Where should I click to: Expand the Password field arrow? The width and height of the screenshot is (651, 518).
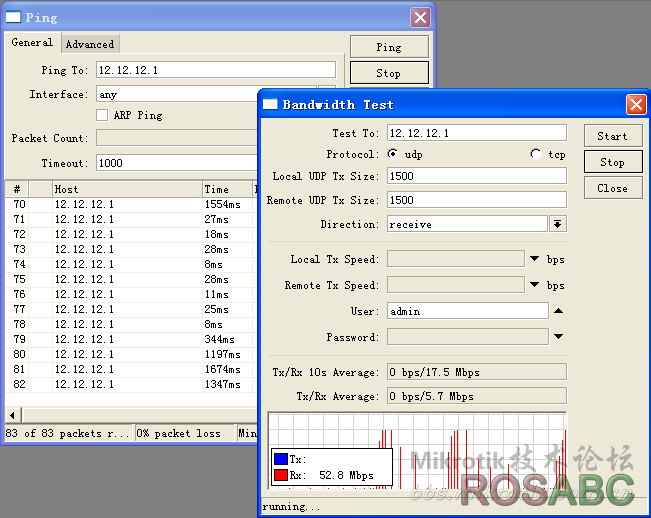558,336
